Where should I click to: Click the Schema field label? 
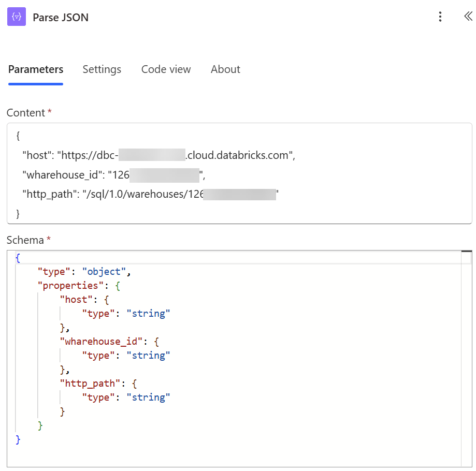click(25, 240)
